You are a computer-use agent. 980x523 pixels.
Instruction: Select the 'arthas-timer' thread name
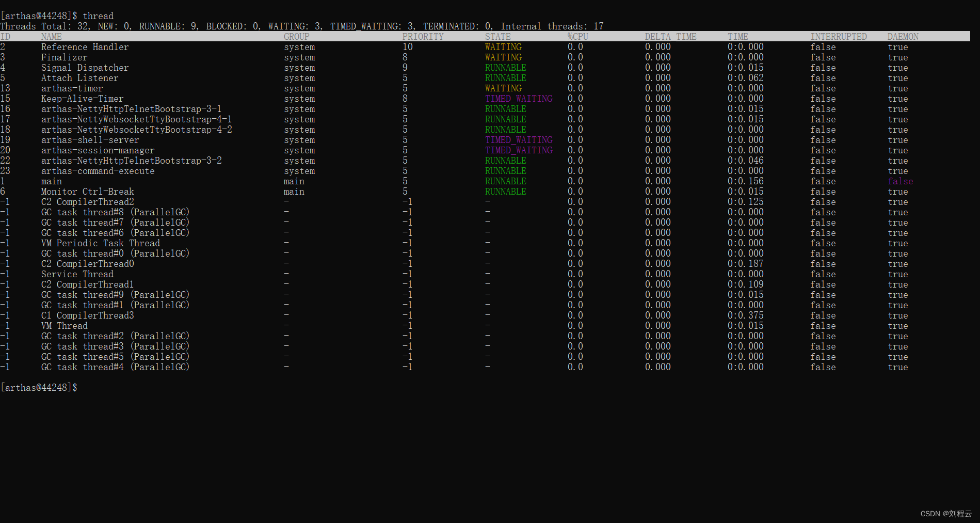[72, 88]
